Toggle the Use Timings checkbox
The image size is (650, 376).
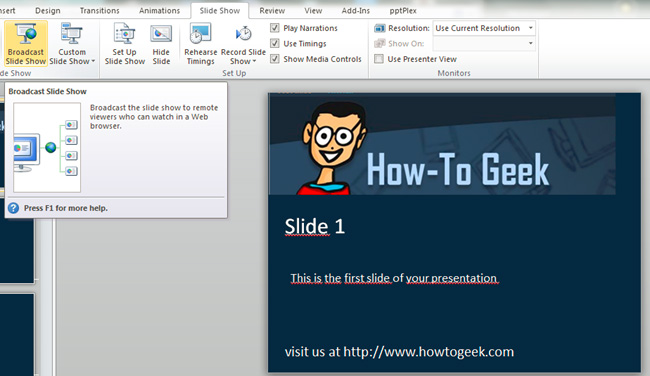pos(274,43)
